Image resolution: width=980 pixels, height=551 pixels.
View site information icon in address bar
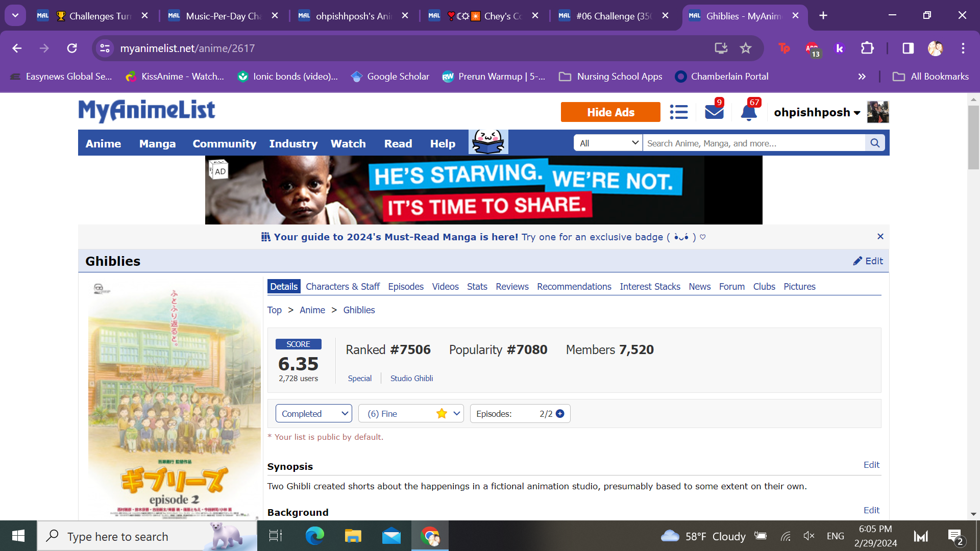point(105,48)
